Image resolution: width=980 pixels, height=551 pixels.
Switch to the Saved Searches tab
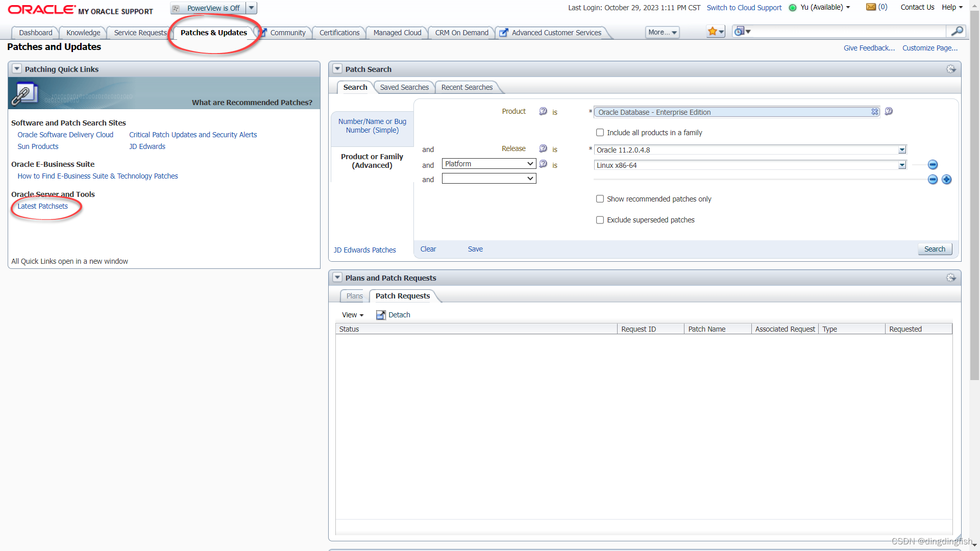[404, 87]
